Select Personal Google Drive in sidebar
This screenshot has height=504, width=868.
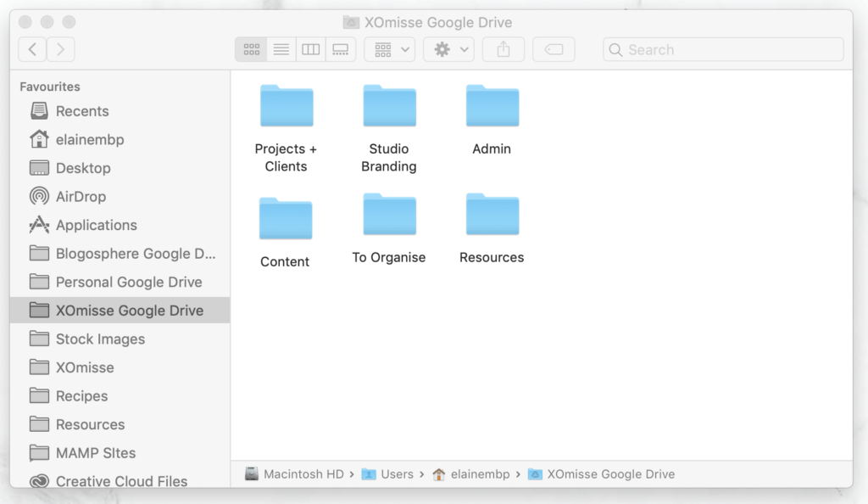pyautogui.click(x=120, y=282)
